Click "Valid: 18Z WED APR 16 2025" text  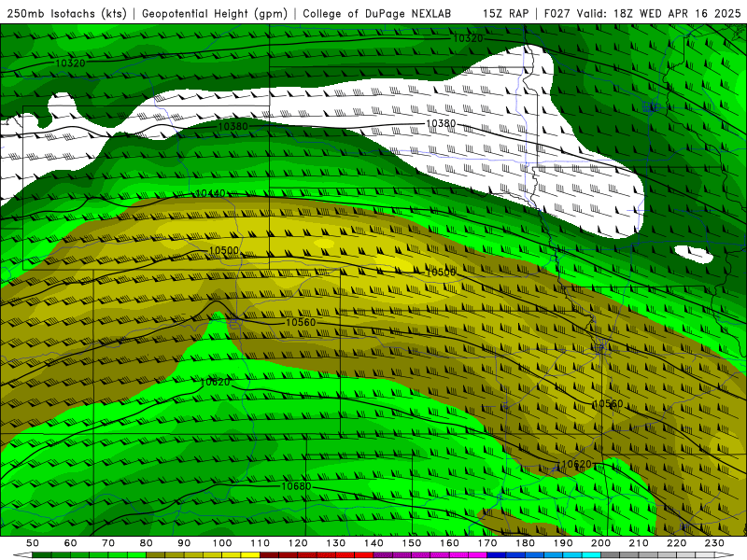pyautogui.click(x=659, y=13)
